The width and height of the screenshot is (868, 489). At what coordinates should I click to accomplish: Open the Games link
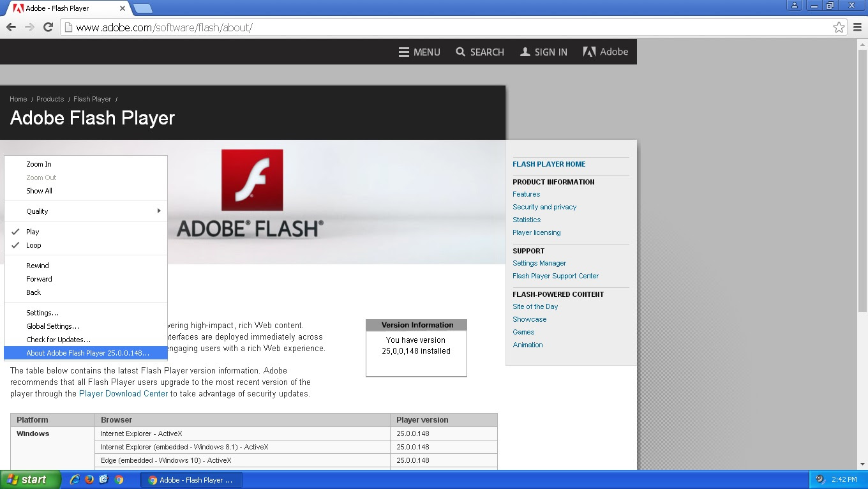click(523, 332)
